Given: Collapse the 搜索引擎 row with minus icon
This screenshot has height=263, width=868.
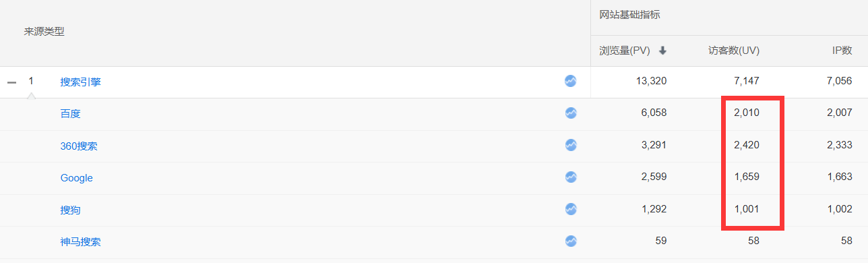Looking at the screenshot, I should click(x=11, y=82).
